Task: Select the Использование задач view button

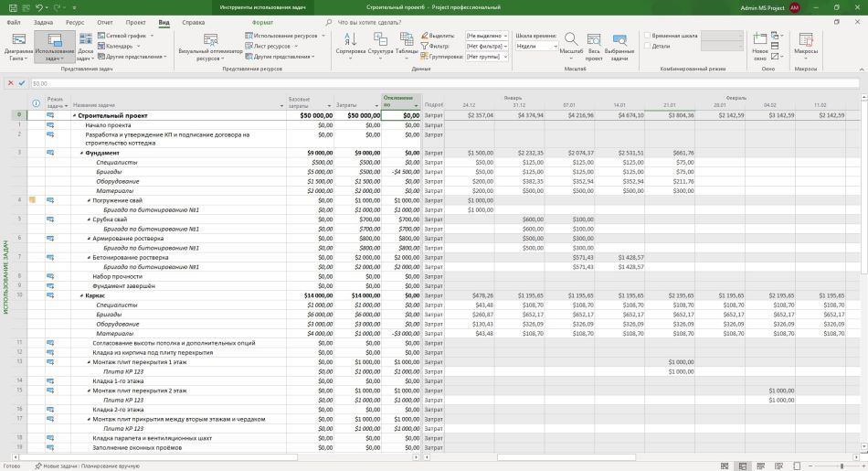Action: pos(54,47)
